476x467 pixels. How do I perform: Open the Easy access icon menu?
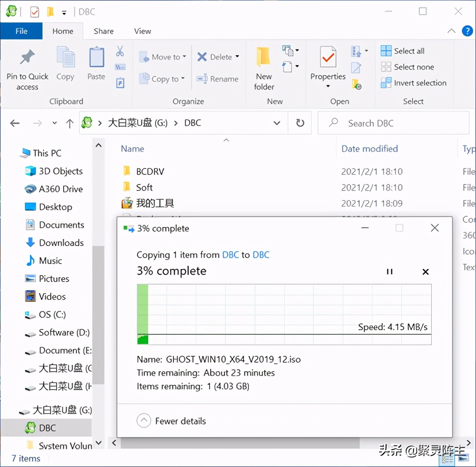(290, 67)
